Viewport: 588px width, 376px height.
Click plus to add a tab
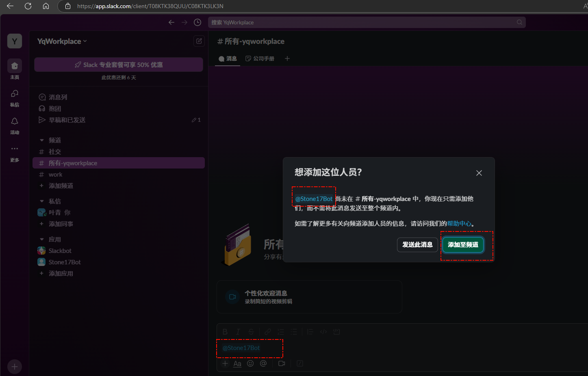tap(287, 58)
